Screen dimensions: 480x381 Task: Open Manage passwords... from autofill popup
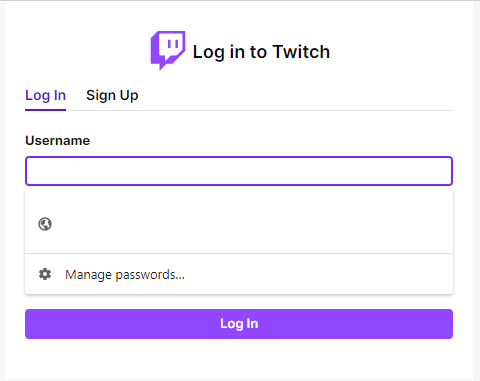point(239,274)
